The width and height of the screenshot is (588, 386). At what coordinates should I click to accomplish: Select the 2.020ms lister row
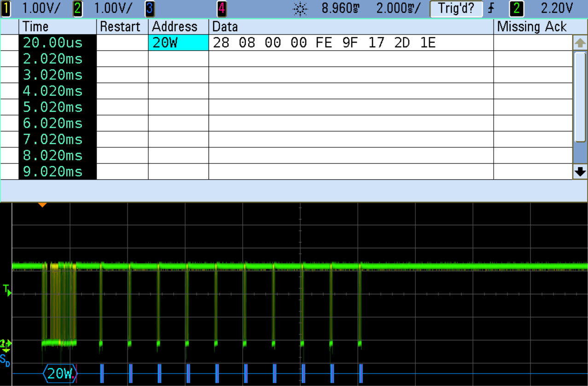286,59
